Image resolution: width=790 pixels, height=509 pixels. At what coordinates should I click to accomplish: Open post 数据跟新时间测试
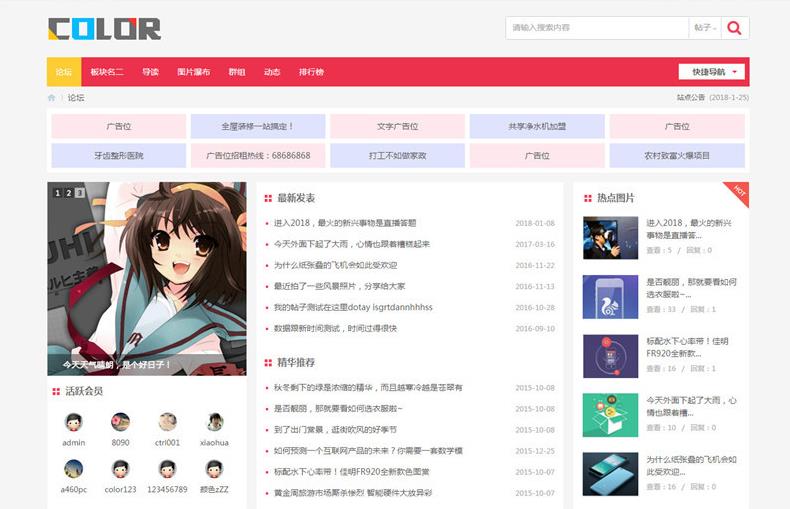click(336, 329)
